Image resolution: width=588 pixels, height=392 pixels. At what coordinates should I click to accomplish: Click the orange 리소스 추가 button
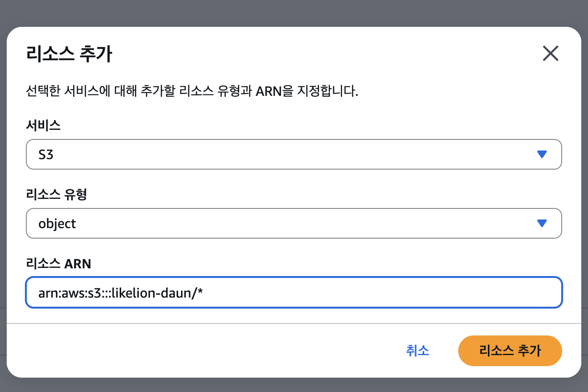[x=510, y=351]
